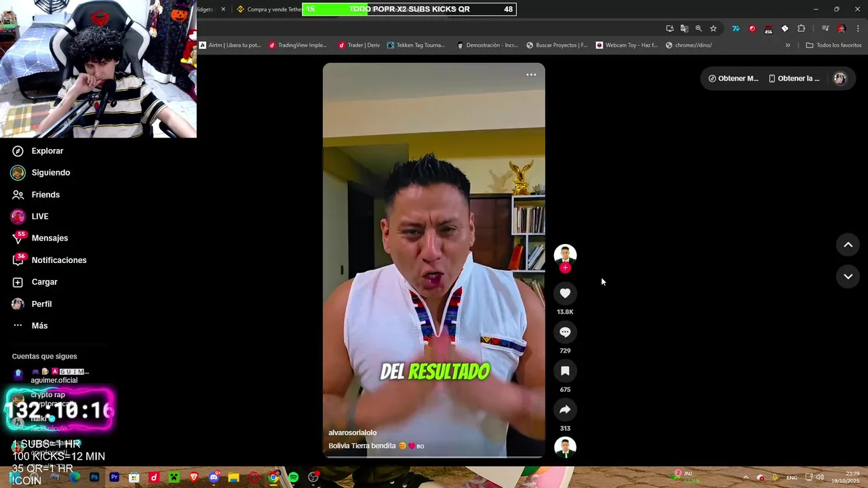Open Spotify from the taskbar
The height and width of the screenshot is (488, 868).
click(x=294, y=477)
